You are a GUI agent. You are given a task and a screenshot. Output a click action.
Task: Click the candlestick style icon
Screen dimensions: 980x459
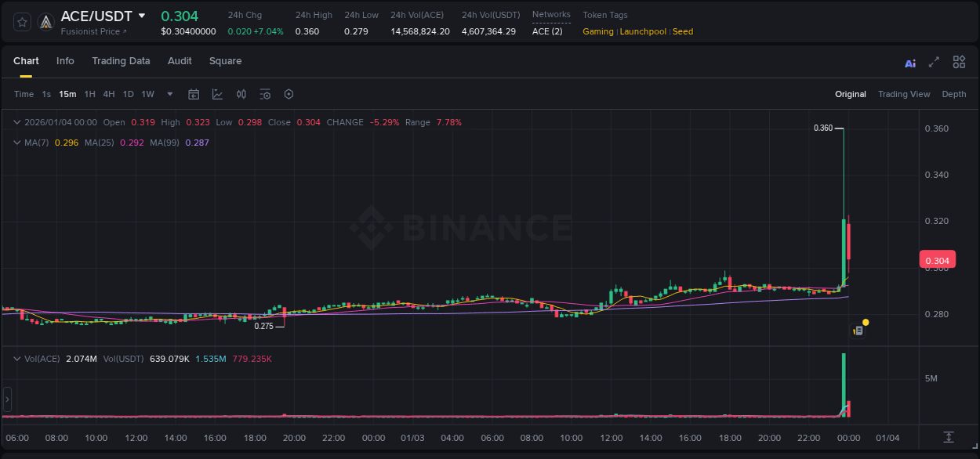pyautogui.click(x=241, y=94)
